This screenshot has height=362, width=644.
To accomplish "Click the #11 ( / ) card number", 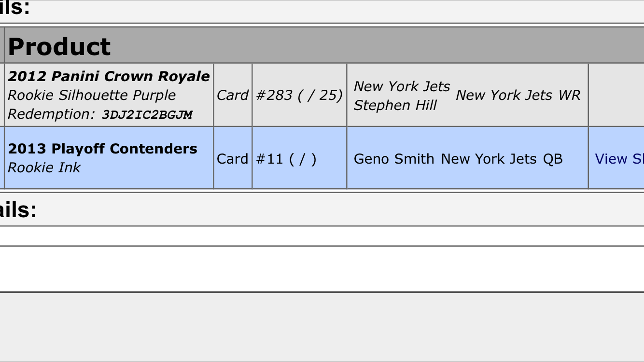I will coord(286,159).
